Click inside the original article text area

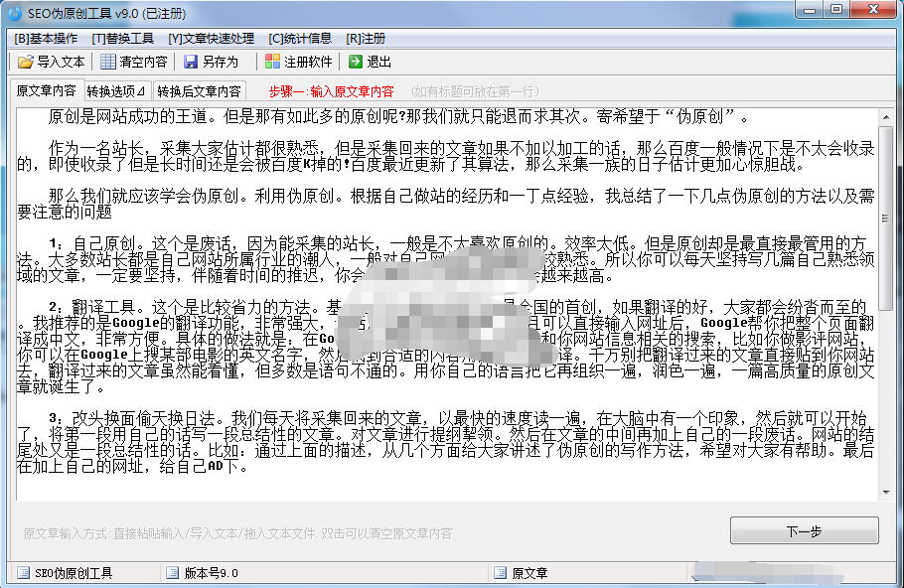tap(447, 457)
